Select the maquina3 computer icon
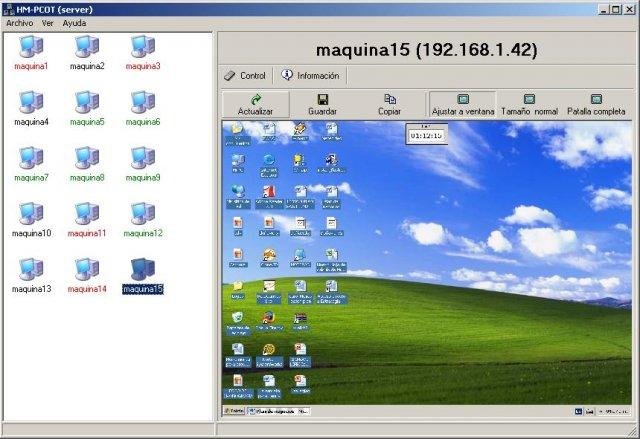 tap(143, 47)
